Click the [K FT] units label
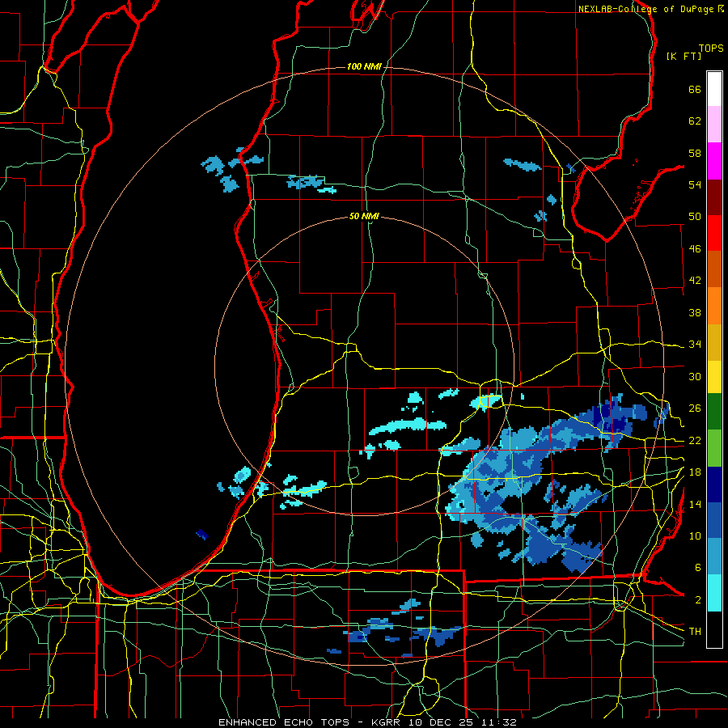This screenshot has height=728, width=728. tap(684, 56)
